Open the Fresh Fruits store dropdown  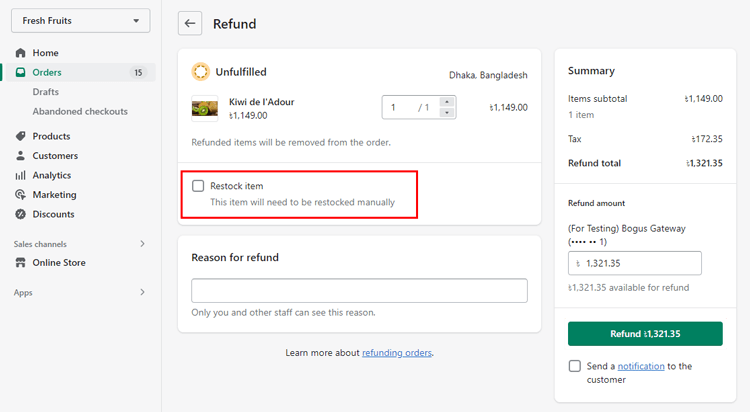(x=80, y=21)
